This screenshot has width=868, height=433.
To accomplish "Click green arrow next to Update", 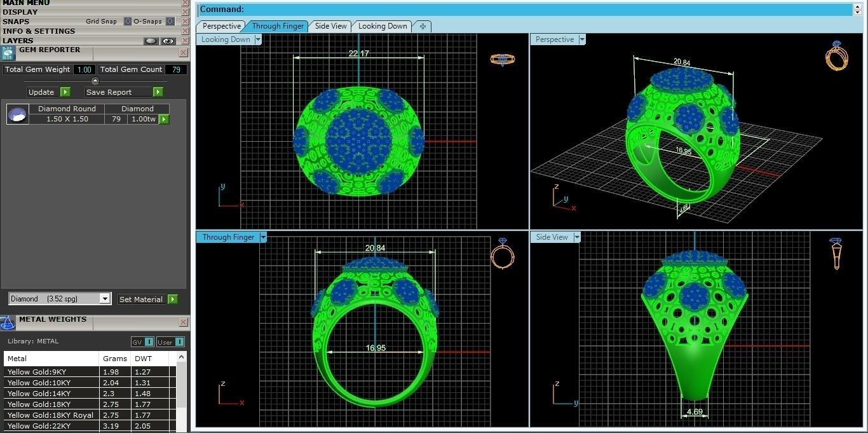I will coord(65,92).
